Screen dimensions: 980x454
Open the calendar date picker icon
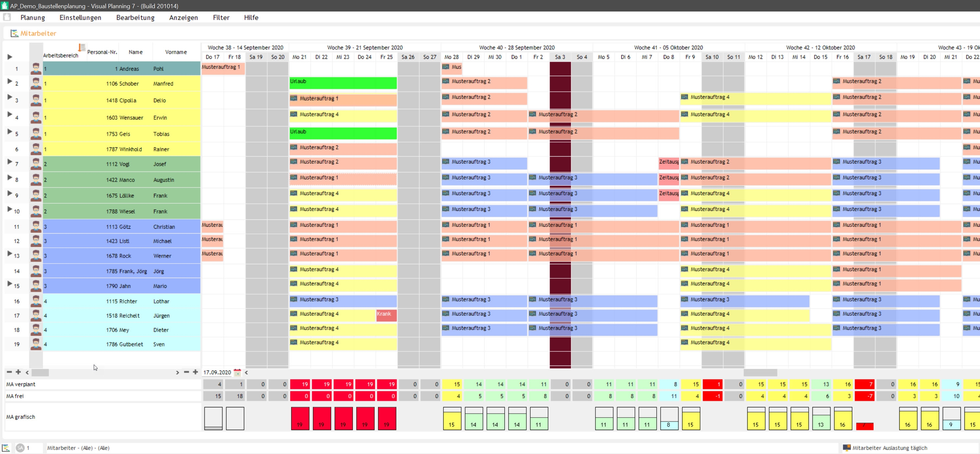pyautogui.click(x=237, y=372)
